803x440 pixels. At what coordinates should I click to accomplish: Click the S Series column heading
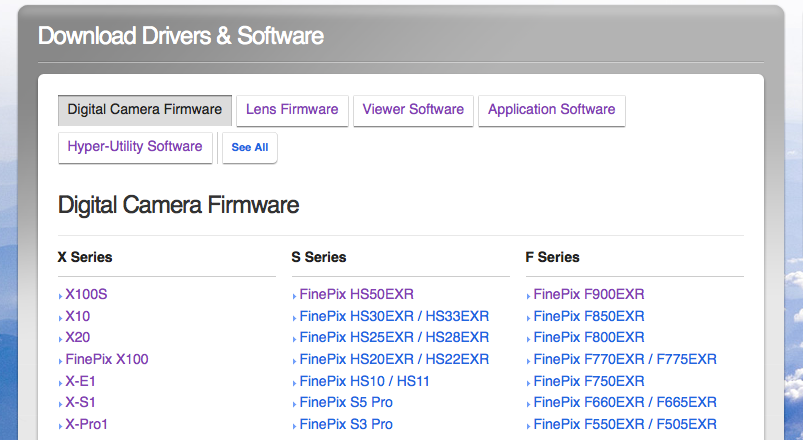pos(319,257)
